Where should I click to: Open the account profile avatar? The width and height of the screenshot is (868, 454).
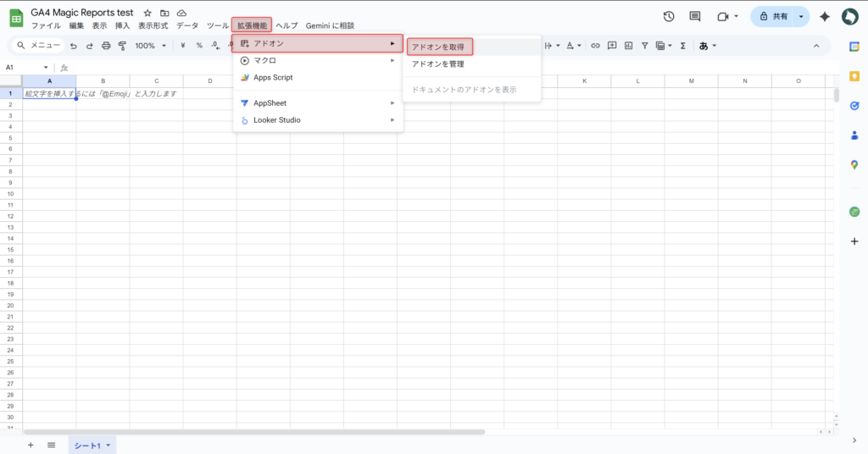849,17
